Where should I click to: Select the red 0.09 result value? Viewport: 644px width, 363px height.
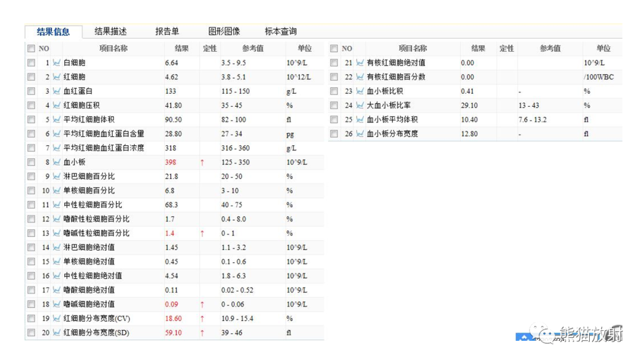pos(172,304)
